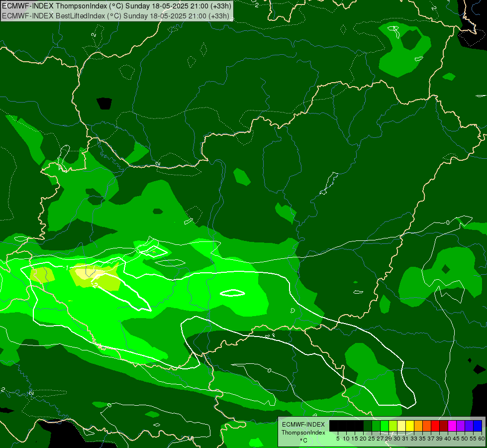Click the legend label 'ThompsonIndex'

(303, 433)
